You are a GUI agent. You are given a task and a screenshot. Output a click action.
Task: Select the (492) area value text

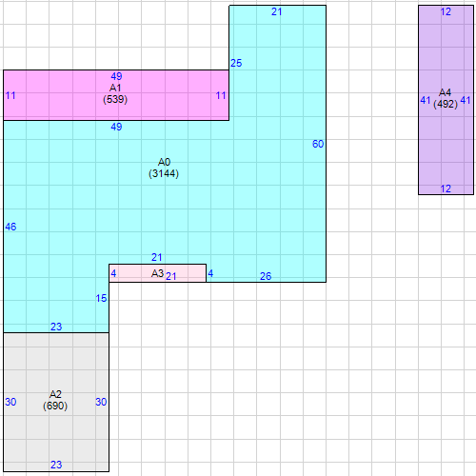pyautogui.click(x=446, y=104)
